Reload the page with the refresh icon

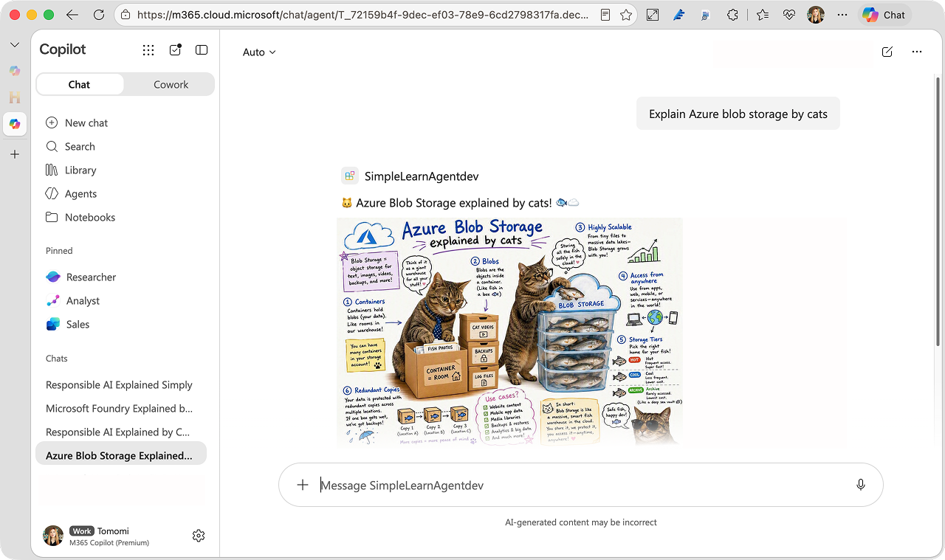point(99,15)
